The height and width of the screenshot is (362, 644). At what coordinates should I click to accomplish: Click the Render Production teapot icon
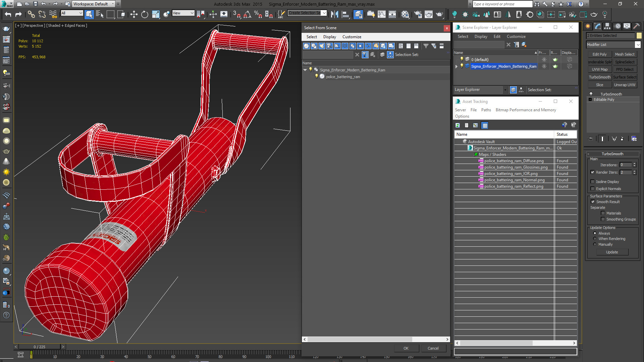click(439, 14)
